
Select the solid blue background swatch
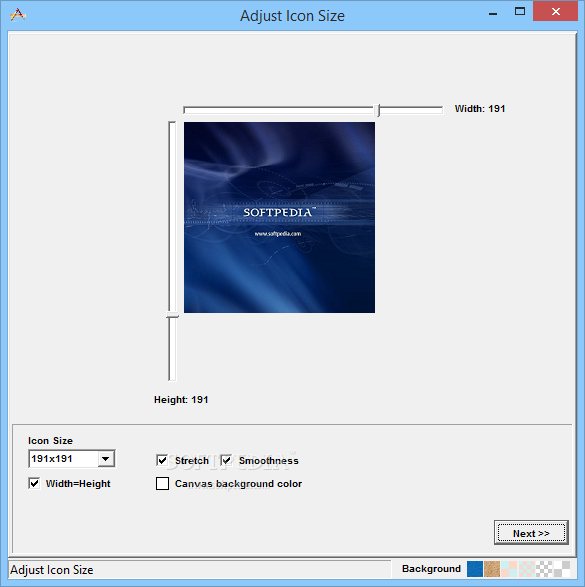[475, 569]
